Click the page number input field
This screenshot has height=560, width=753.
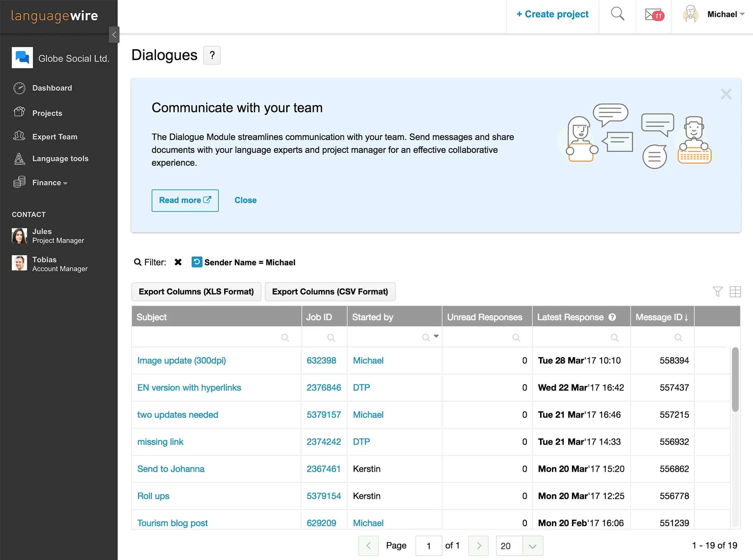pos(428,546)
